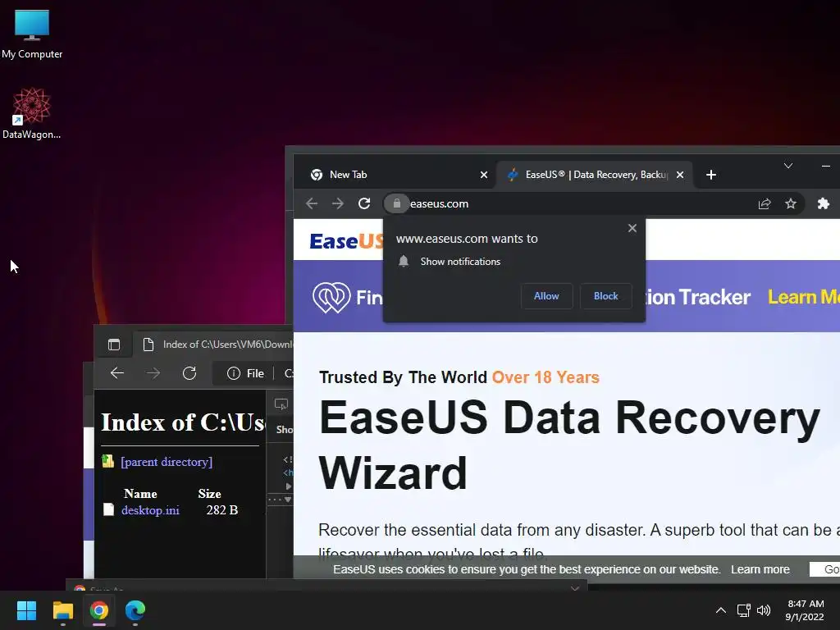This screenshot has height=630, width=840.
Task: Open My Computer desktop icon
Action: (32, 33)
